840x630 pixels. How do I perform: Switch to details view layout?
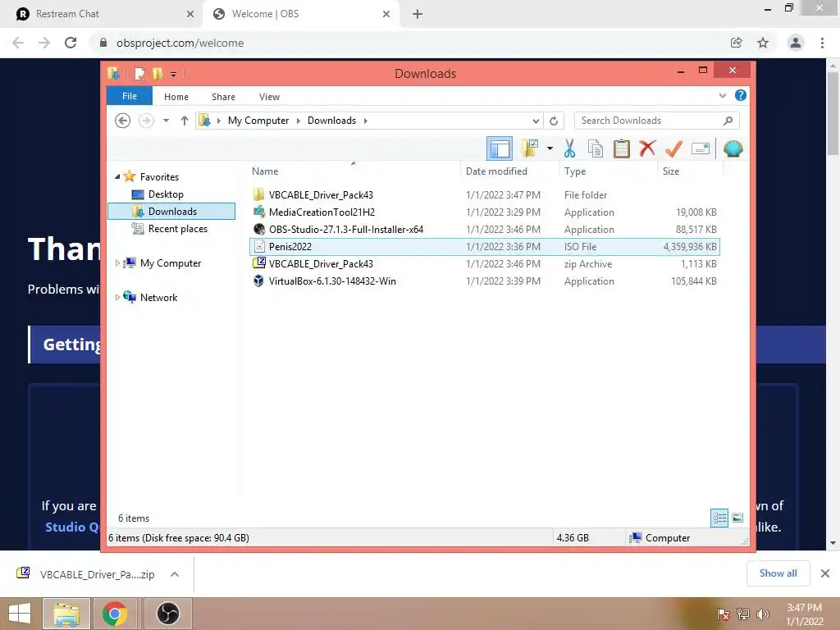(x=719, y=518)
